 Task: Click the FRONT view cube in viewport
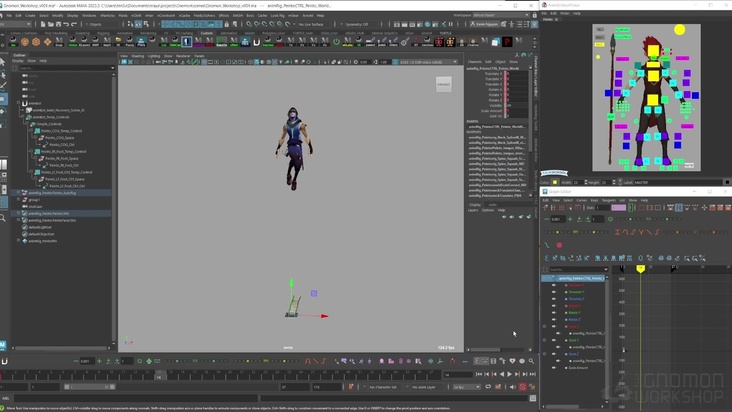point(443,84)
